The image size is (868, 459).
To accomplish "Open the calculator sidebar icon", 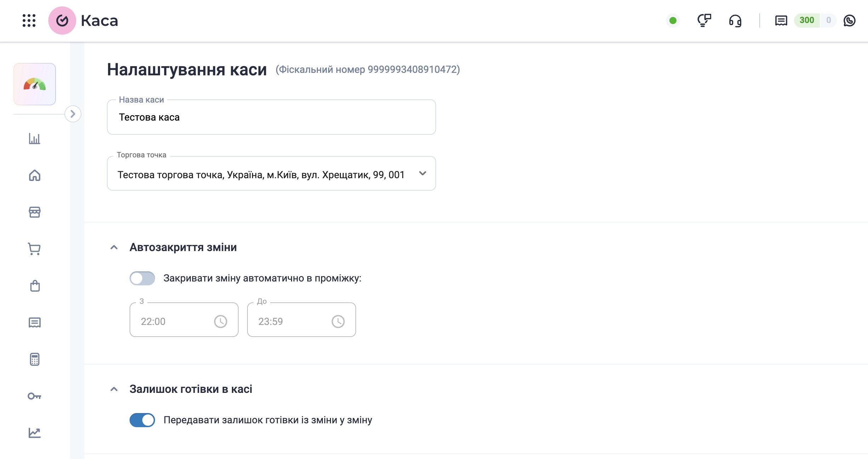I will pos(34,359).
